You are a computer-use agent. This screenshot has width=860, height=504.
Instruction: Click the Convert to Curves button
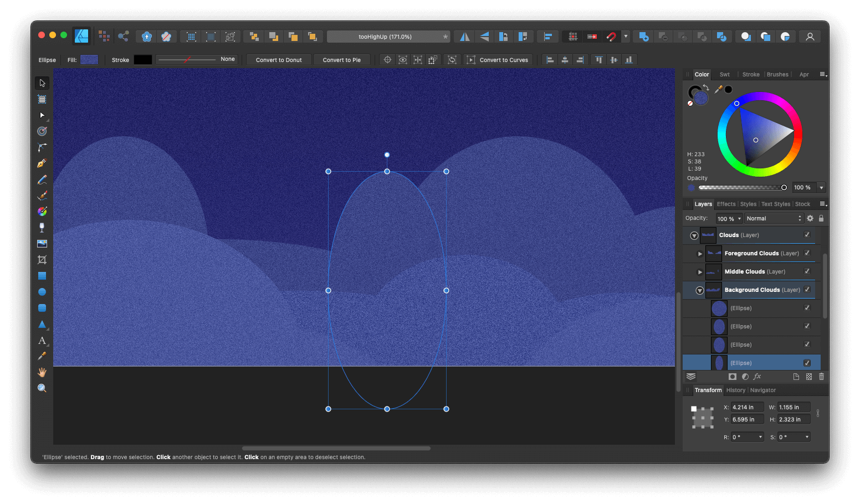pyautogui.click(x=498, y=59)
